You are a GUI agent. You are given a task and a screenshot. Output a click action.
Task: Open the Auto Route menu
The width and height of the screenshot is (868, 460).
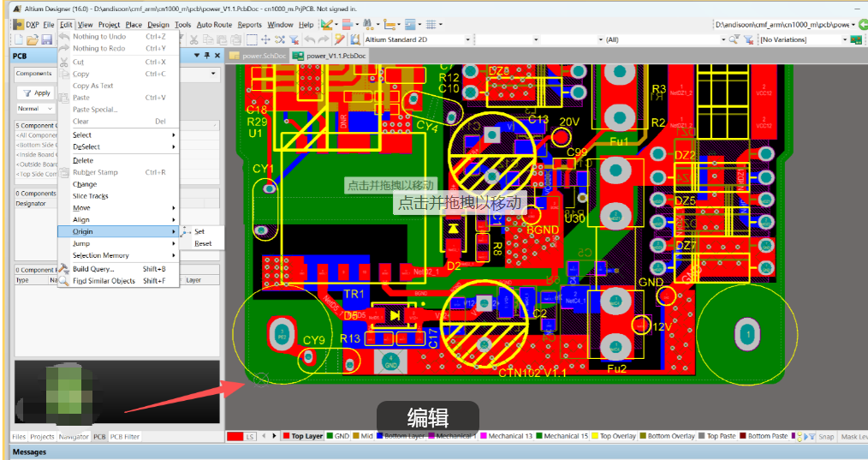(x=214, y=24)
